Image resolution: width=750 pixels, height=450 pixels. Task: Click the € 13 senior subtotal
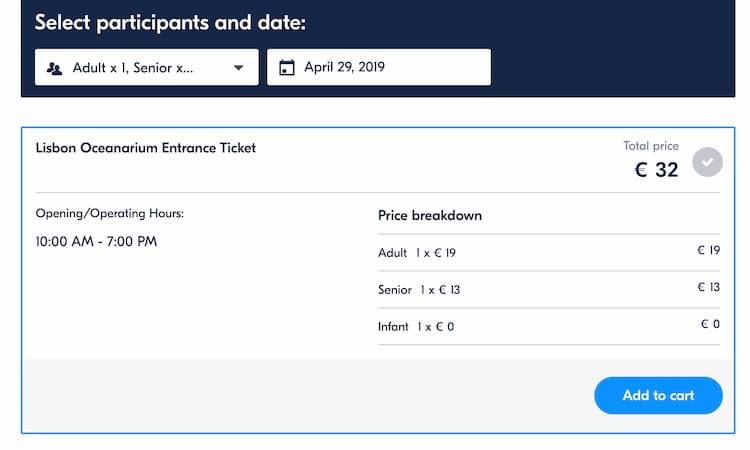tap(708, 287)
